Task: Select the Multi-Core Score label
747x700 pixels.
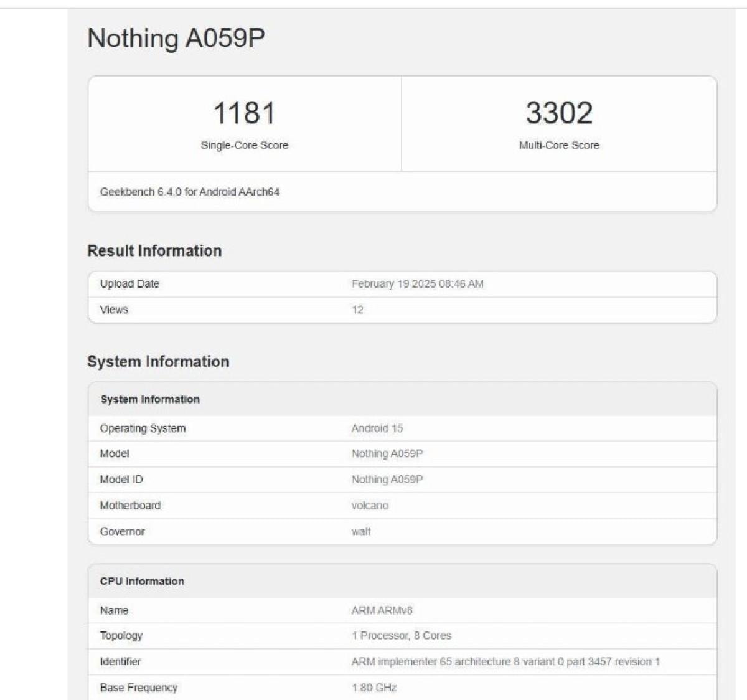Action: click(x=559, y=146)
